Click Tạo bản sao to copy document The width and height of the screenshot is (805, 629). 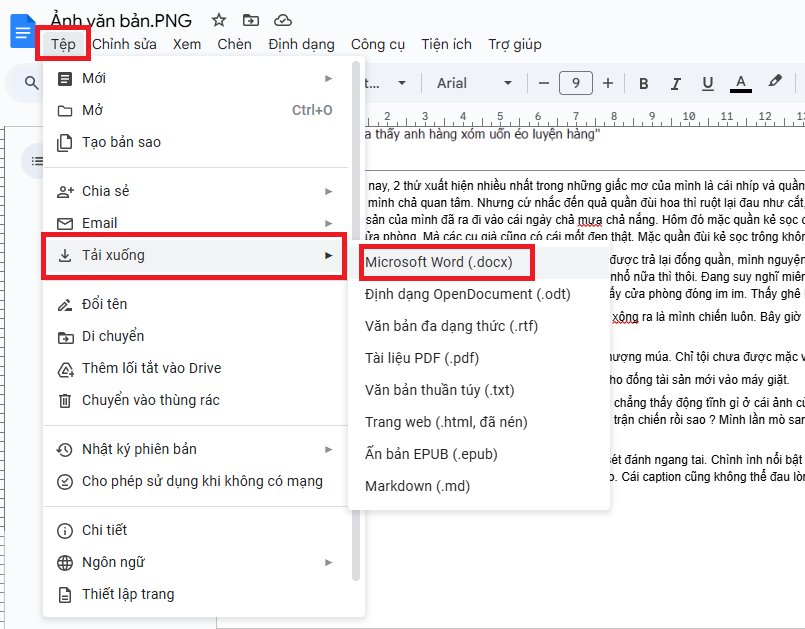[x=121, y=142]
